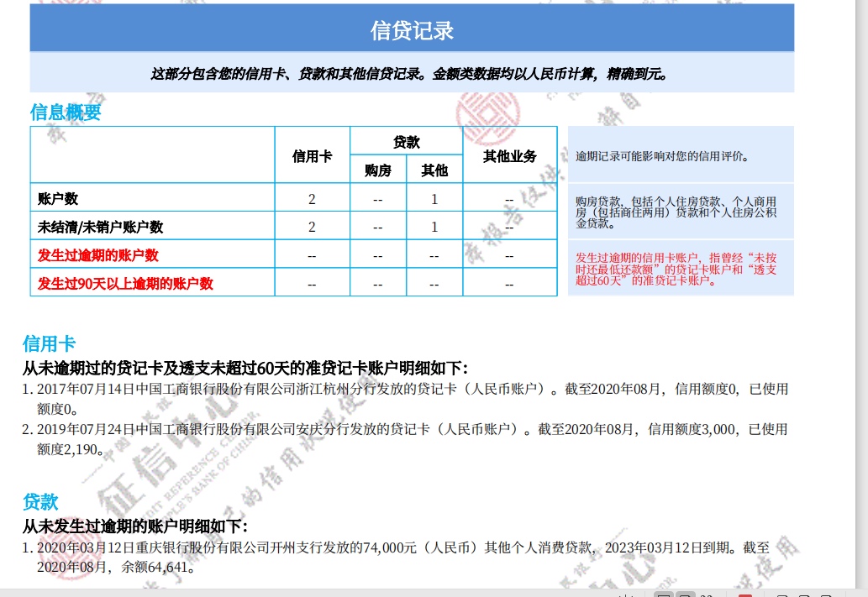Select the blue 信用卡 section heading
Screen dimensions: 868x597
point(49,343)
